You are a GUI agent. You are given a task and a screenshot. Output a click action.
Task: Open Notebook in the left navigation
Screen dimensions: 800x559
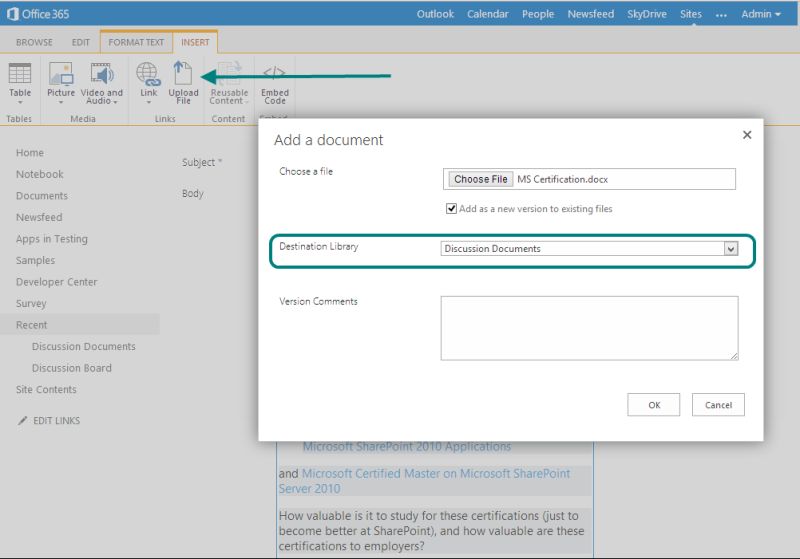pos(39,174)
